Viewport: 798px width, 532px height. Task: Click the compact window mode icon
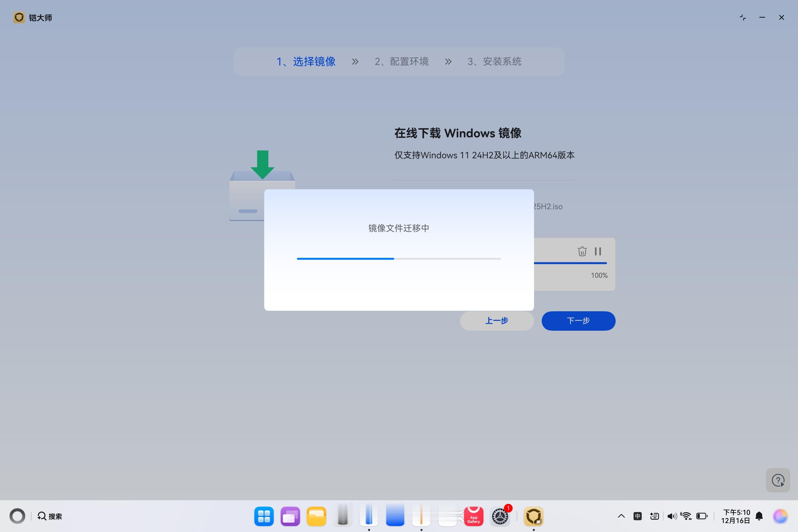pos(743,18)
